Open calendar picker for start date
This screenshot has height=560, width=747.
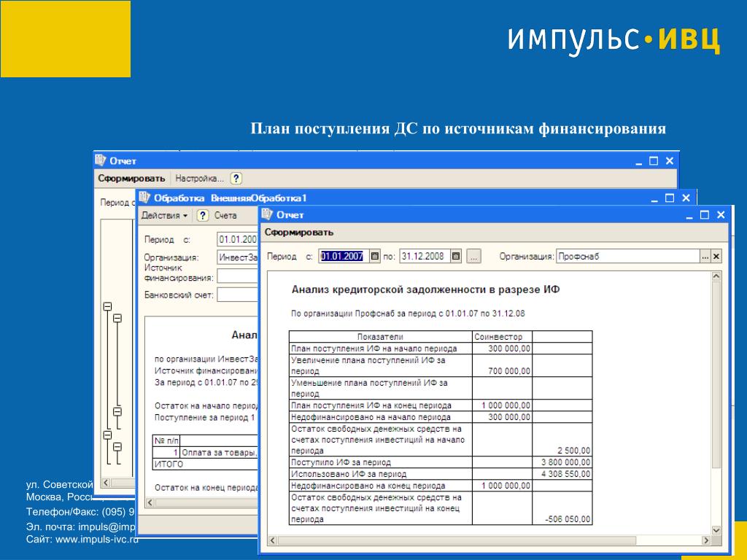(375, 256)
